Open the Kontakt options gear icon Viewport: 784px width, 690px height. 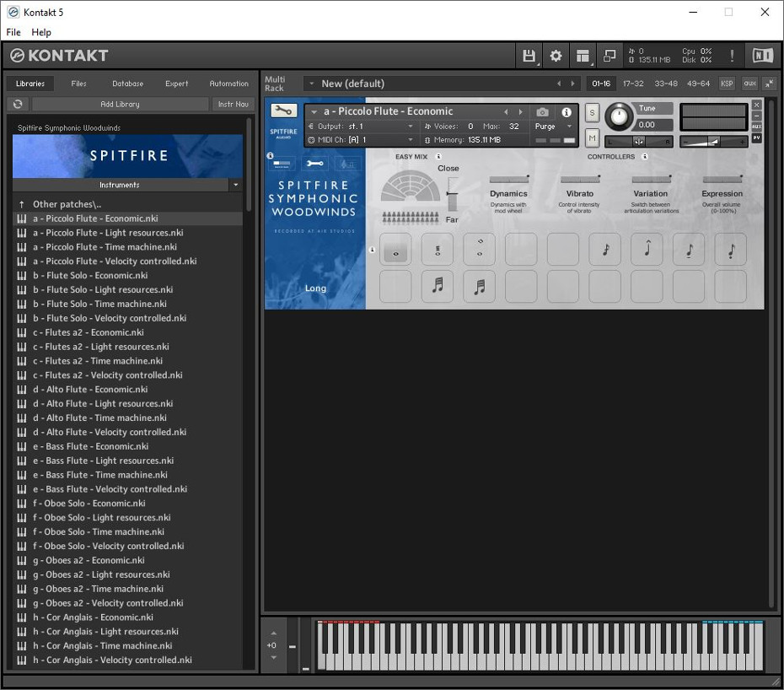coord(556,56)
